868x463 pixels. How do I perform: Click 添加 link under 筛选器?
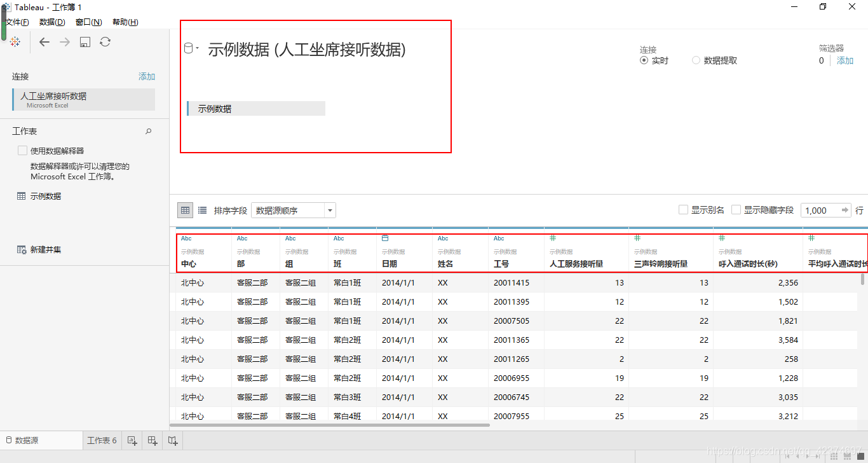pos(845,60)
